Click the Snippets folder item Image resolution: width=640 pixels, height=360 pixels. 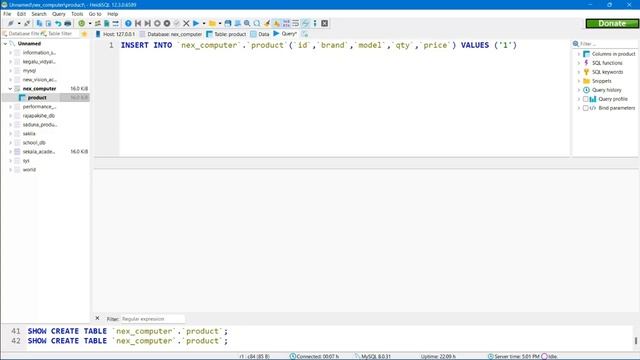click(x=602, y=81)
